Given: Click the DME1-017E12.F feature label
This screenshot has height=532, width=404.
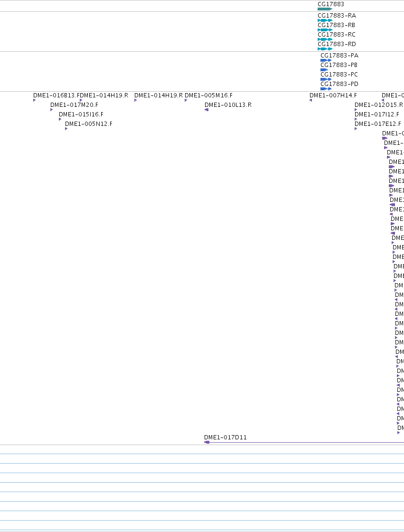Looking at the screenshot, I should (378, 124).
